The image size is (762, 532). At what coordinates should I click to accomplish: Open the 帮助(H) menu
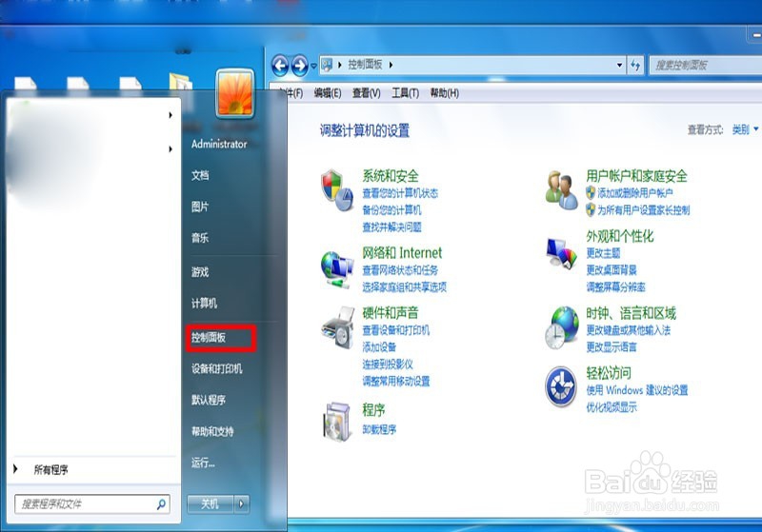click(445, 92)
